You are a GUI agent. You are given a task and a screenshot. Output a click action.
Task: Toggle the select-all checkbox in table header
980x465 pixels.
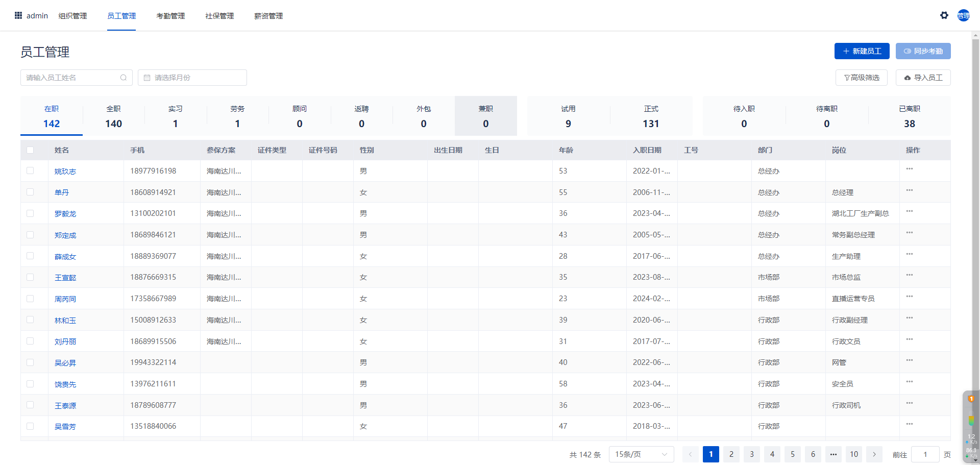tap(30, 150)
